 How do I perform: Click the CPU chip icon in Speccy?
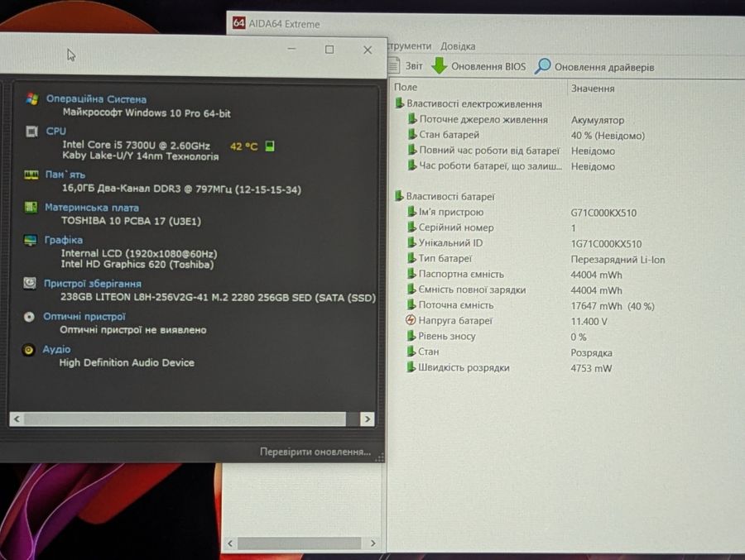[x=31, y=131]
